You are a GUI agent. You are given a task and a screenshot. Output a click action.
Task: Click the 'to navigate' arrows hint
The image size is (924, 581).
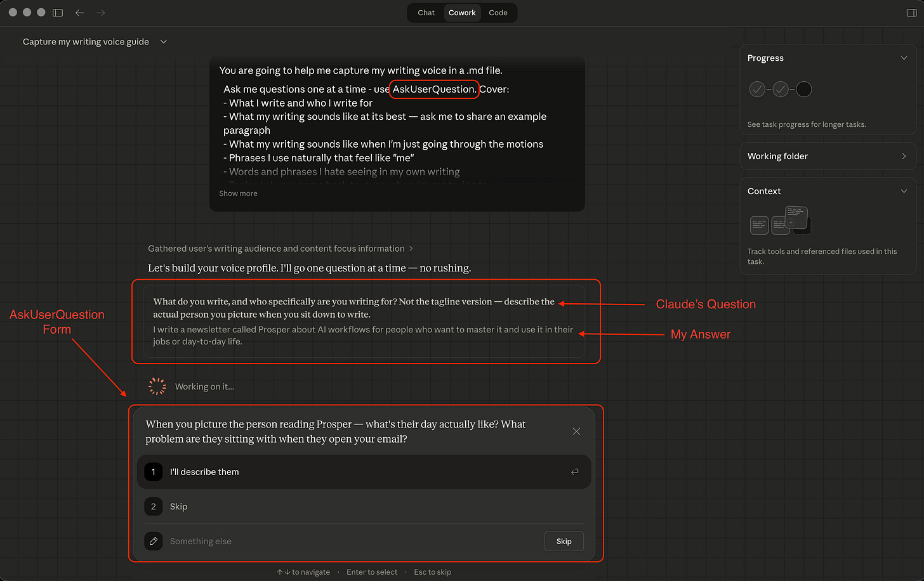click(303, 572)
